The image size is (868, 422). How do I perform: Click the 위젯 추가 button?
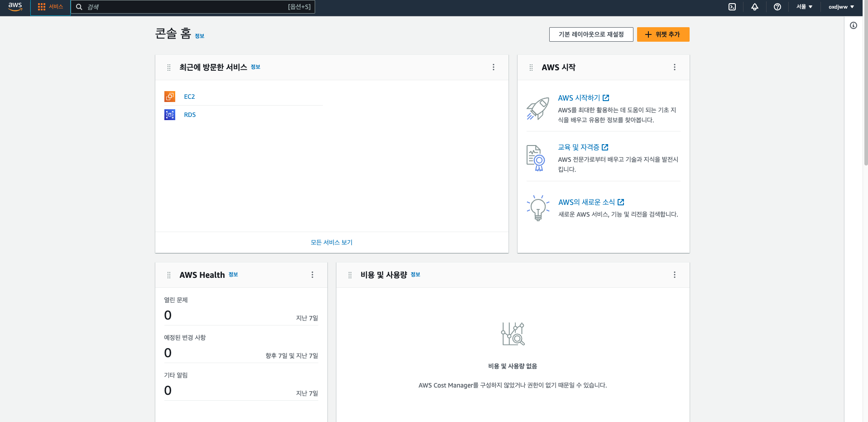[663, 34]
